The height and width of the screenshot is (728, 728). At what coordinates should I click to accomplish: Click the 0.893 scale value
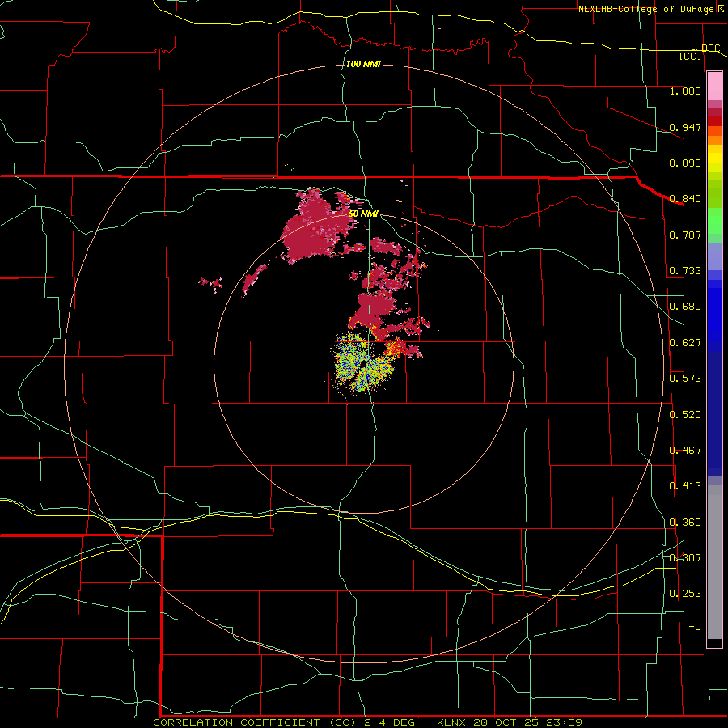[685, 163]
